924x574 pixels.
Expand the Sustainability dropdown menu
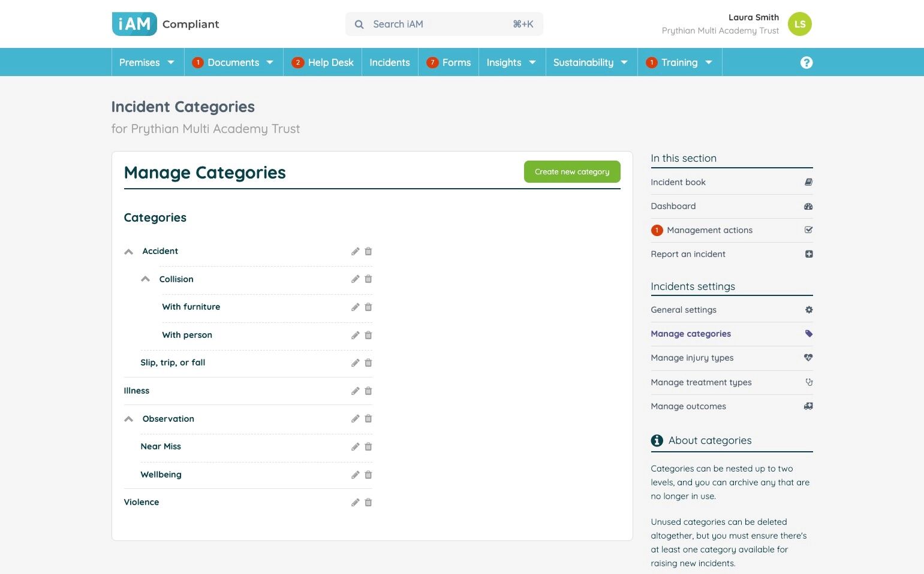point(591,62)
